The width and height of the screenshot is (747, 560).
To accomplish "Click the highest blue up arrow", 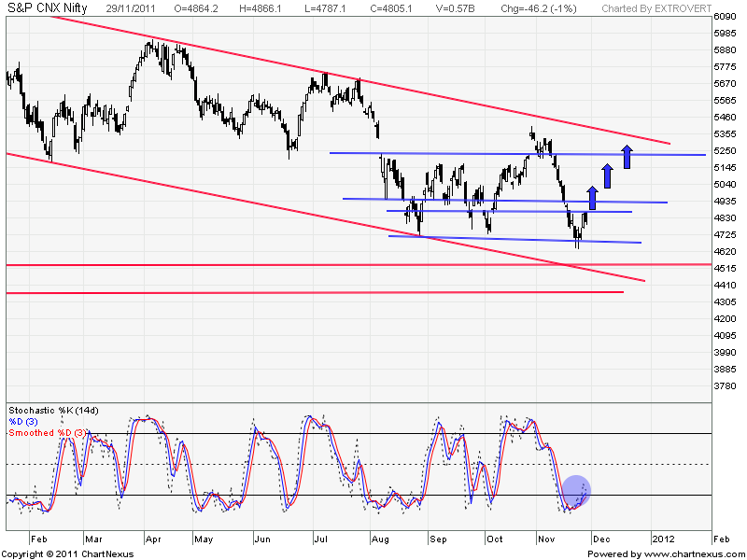I will pyautogui.click(x=627, y=154).
